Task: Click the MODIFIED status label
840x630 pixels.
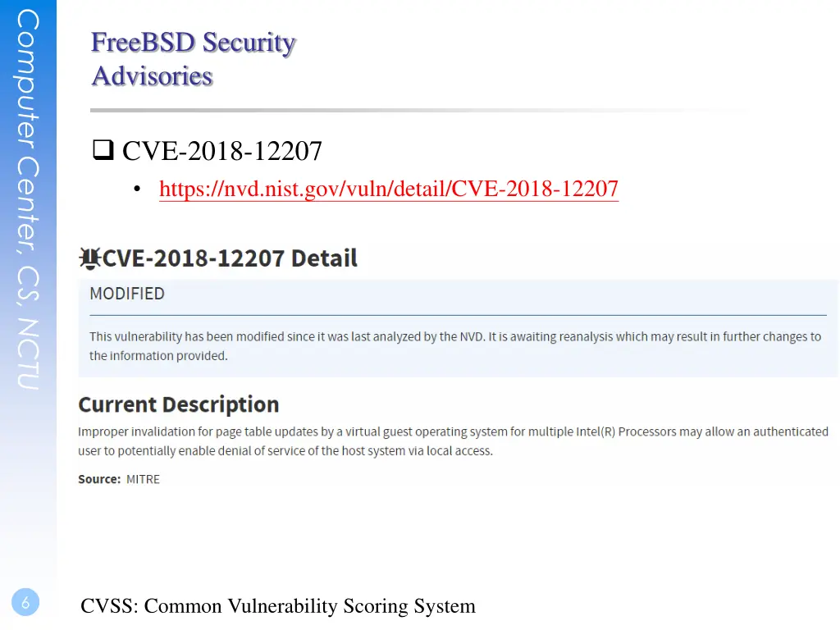Action: [x=127, y=294]
